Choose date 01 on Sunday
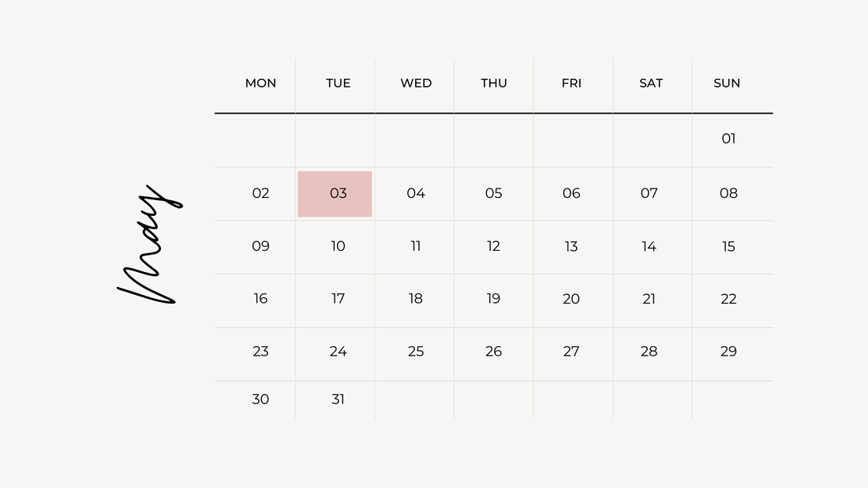 pos(728,138)
